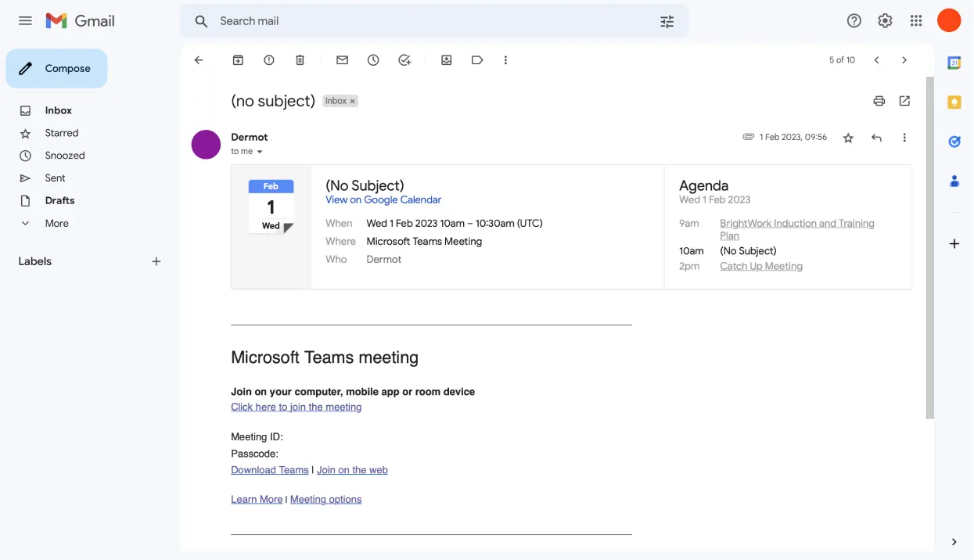
Task: Click the Archive icon in toolbar
Action: (238, 60)
